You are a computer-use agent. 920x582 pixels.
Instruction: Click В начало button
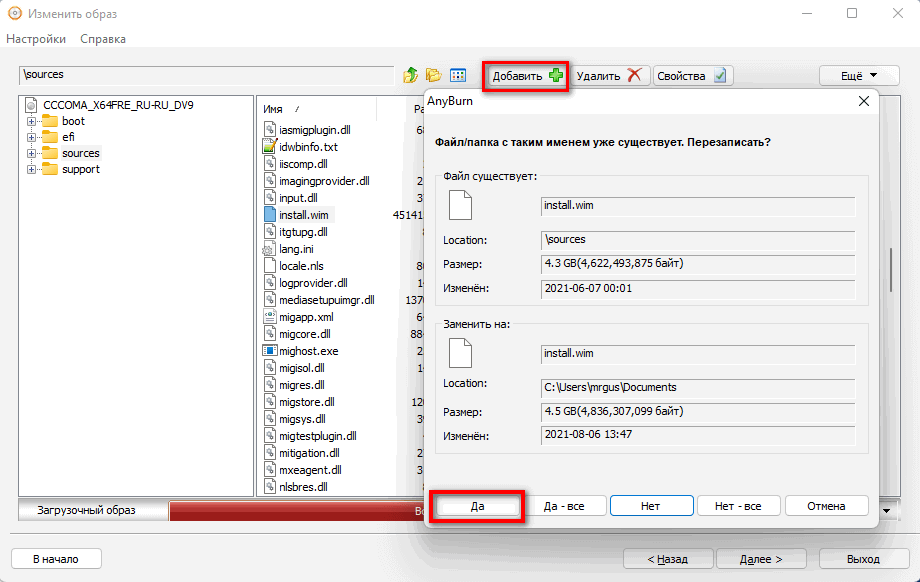[x=56, y=559]
